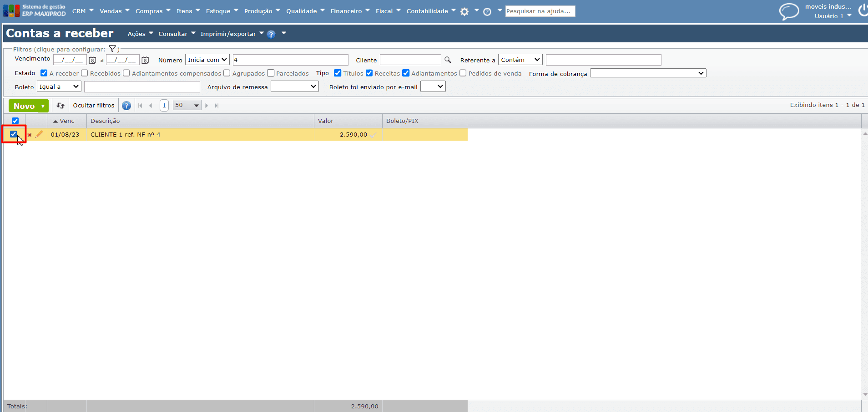Sort by Venc column arrow
Viewport: 868px width, 412px height.
[56, 121]
